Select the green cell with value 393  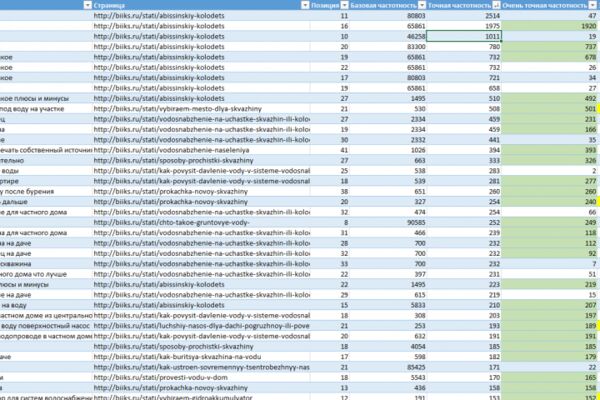[x=550, y=150]
